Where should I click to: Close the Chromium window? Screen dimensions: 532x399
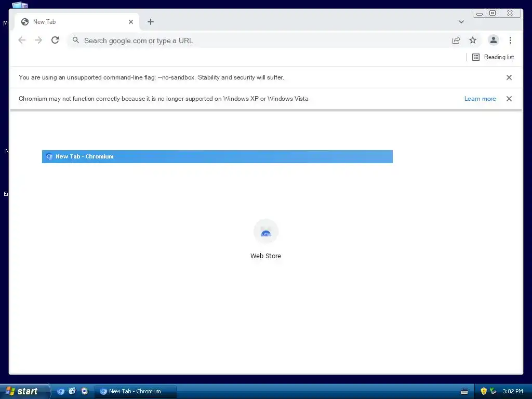click(x=510, y=13)
